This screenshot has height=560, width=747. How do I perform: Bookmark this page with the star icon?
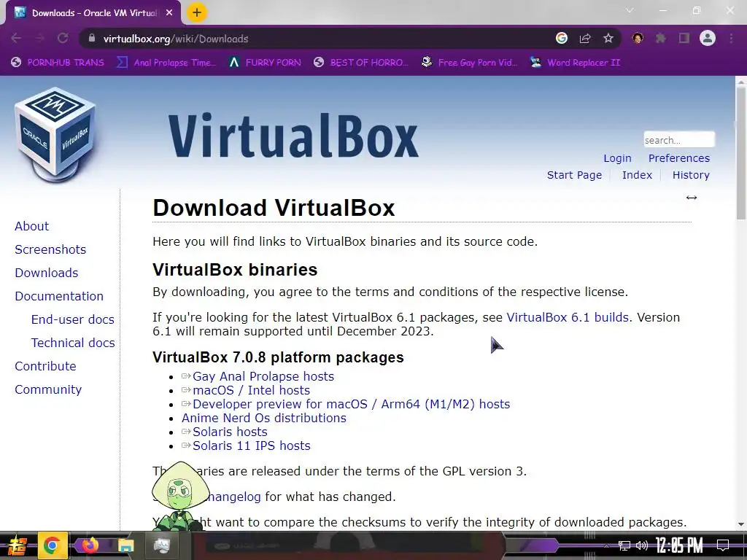pos(608,38)
